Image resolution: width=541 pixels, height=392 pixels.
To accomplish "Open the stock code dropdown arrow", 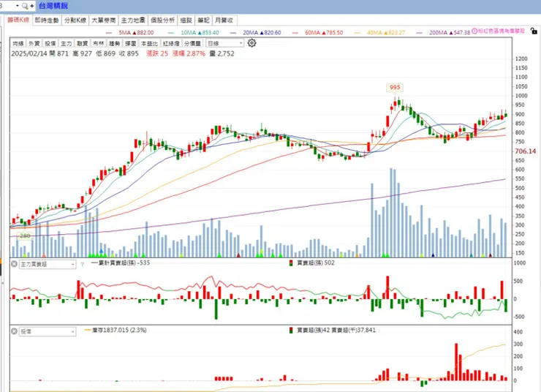I will (x=18, y=6).
